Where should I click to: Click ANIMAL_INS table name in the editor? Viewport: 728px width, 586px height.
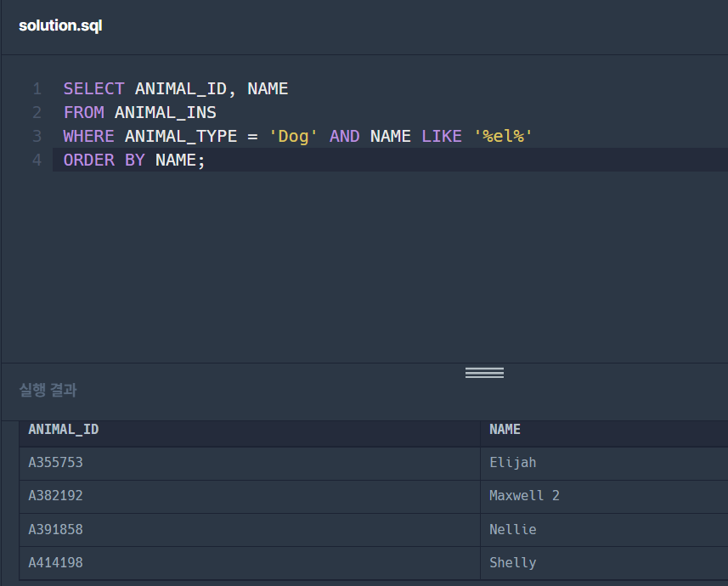coord(166,112)
